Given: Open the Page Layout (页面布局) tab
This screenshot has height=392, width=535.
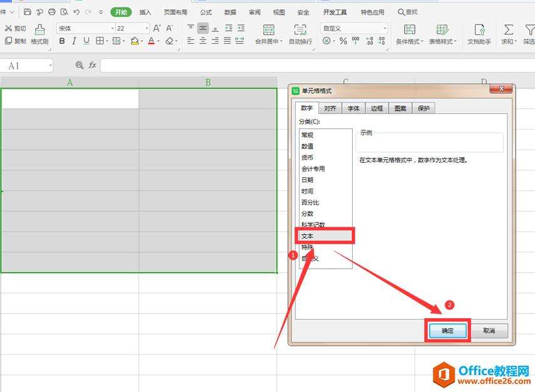Looking at the screenshot, I should 175,13.
